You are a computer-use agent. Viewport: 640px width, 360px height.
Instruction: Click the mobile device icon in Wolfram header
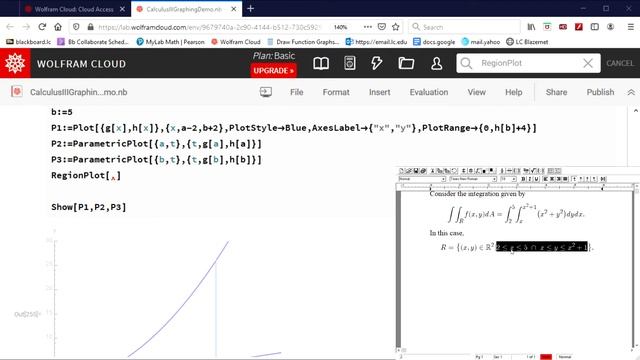point(349,63)
